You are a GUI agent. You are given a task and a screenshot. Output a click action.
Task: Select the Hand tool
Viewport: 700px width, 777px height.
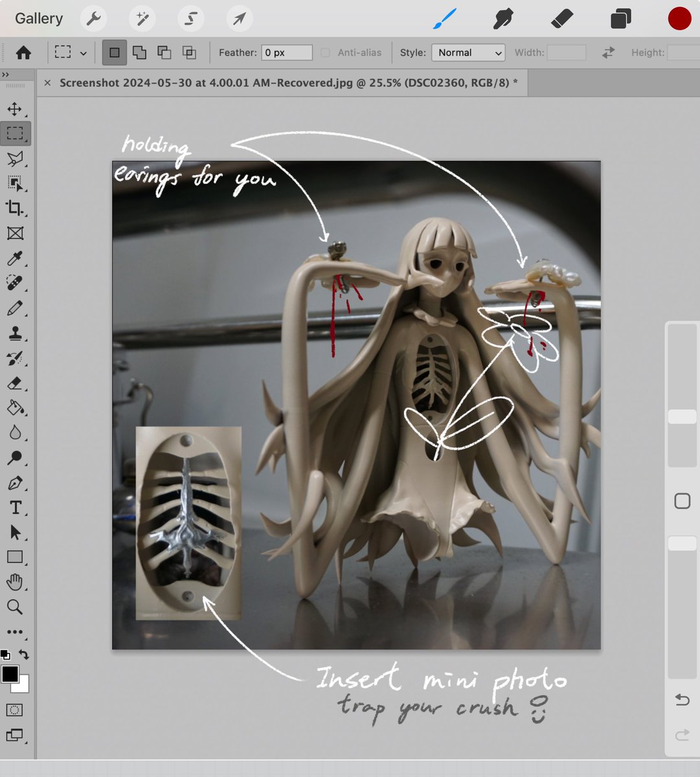(x=15, y=582)
